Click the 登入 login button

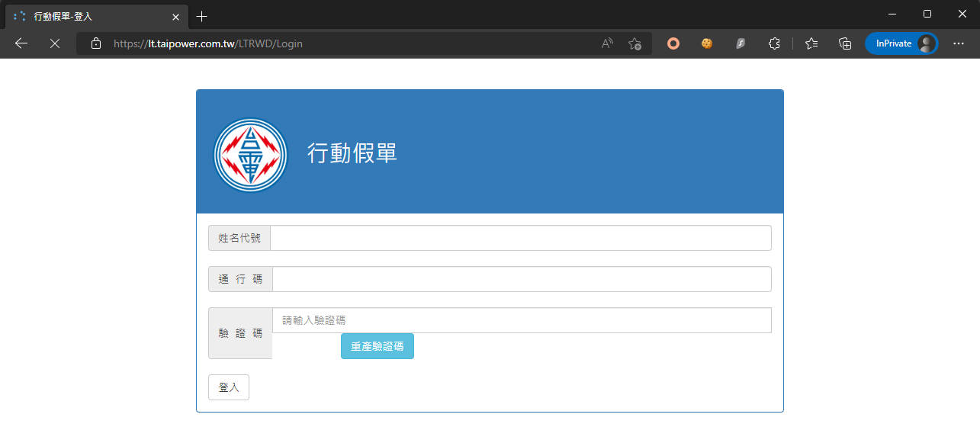click(229, 387)
